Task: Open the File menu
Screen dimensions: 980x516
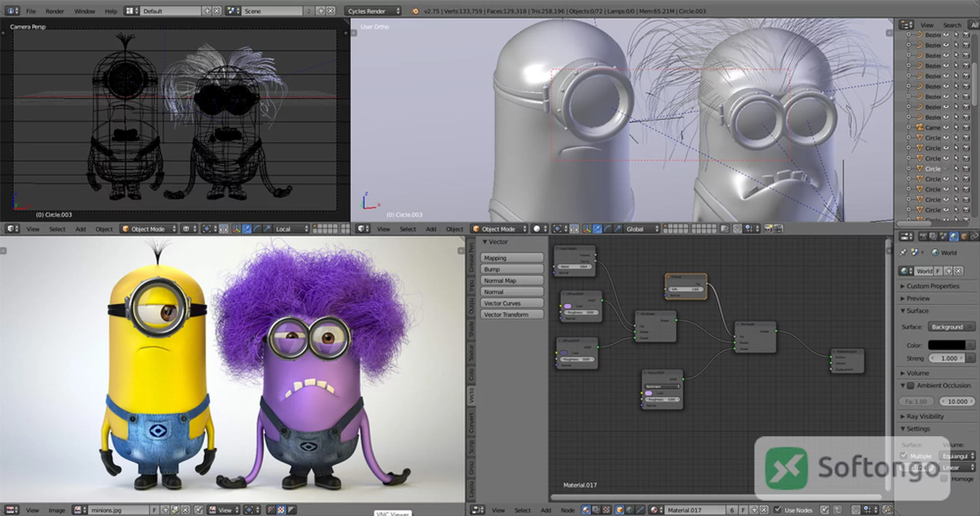Action: (x=31, y=11)
